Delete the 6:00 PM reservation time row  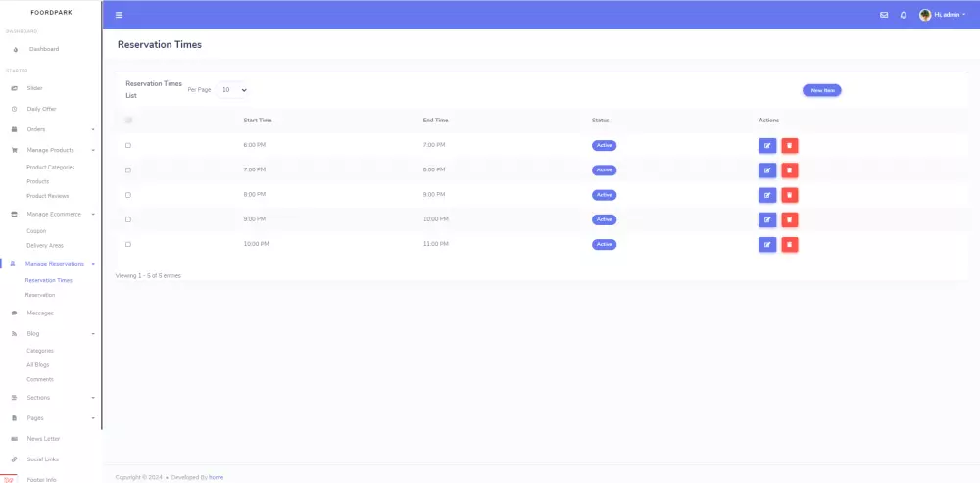coord(789,146)
